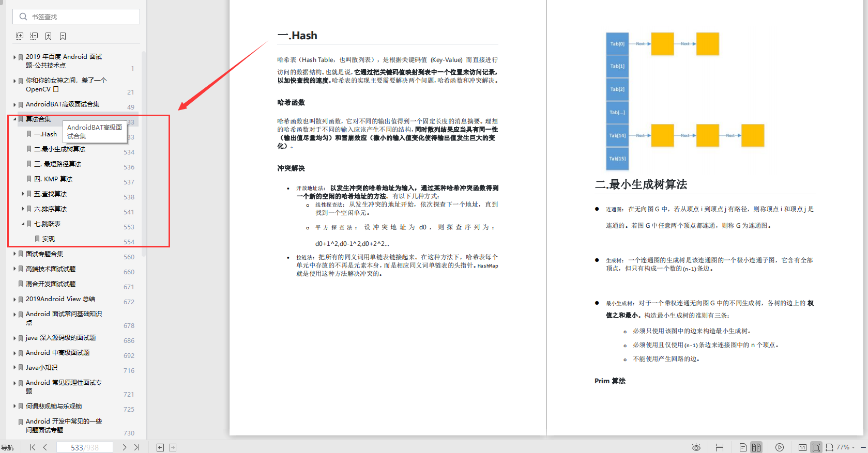Click the page number input field
Screen dimensions: 868x453
point(84,447)
